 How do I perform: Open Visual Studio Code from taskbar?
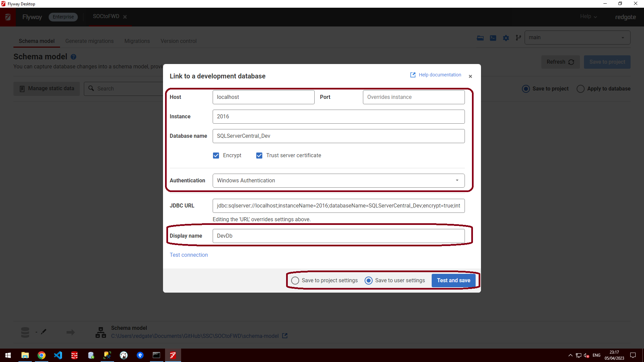click(x=58, y=355)
